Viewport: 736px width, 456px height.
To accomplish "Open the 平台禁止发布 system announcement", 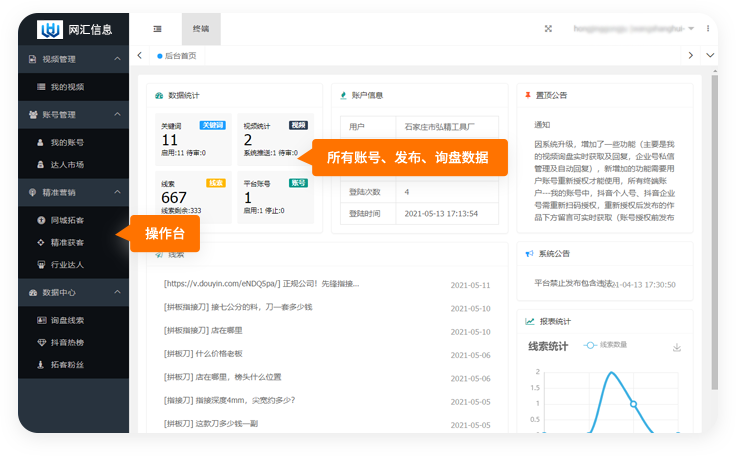I will click(574, 283).
